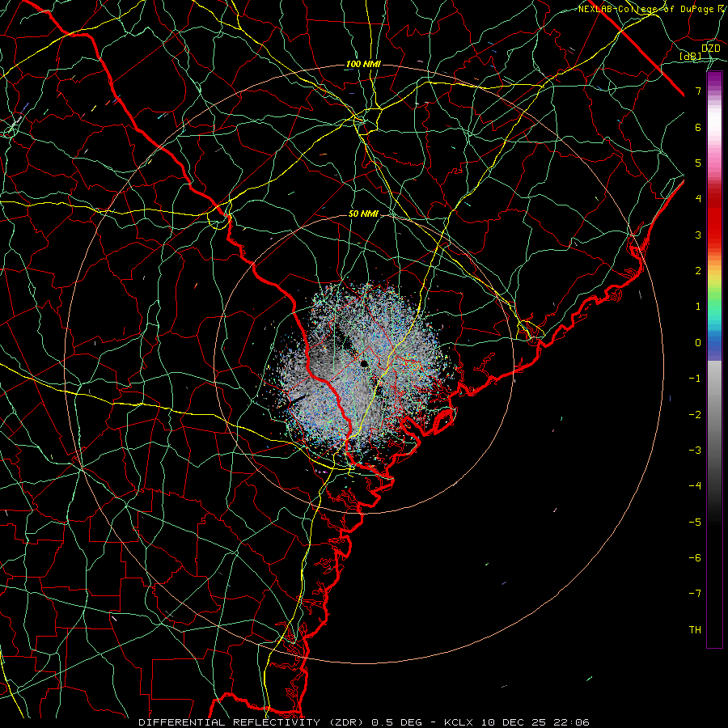This screenshot has width=728, height=728.
Task: Click the KCLX station identifier in caption
Action: tap(459, 722)
